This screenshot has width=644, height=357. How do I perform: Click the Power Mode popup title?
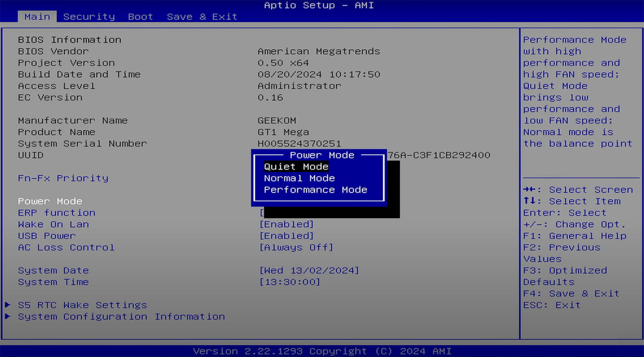coord(322,155)
